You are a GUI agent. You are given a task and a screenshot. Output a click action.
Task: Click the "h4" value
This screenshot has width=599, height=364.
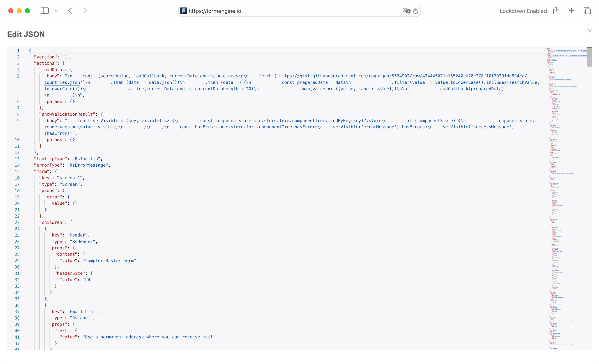pyautogui.click(x=88, y=280)
